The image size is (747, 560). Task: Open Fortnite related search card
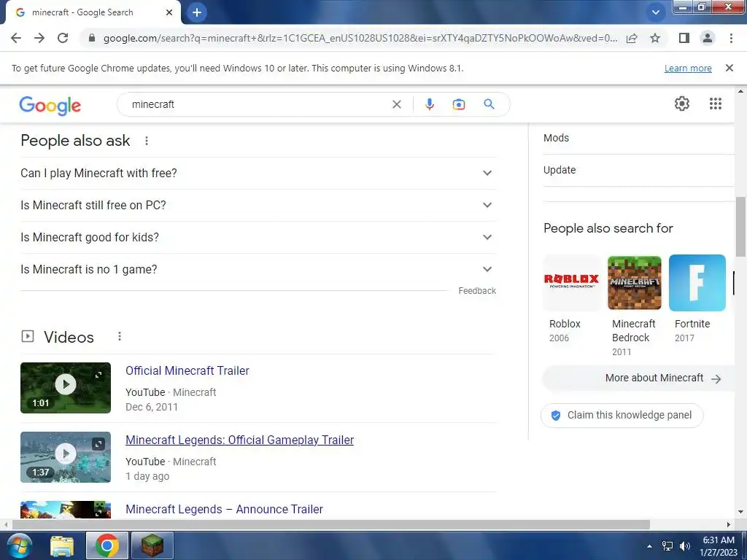coord(697,299)
